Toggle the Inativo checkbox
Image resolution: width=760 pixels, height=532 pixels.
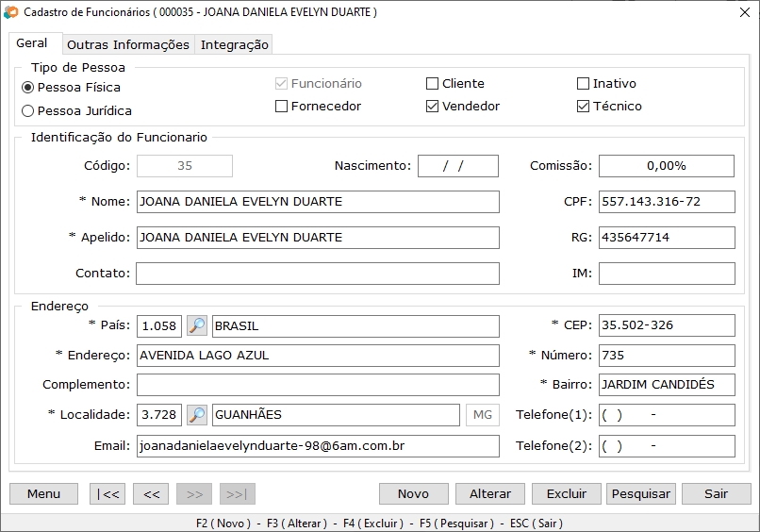tap(584, 84)
